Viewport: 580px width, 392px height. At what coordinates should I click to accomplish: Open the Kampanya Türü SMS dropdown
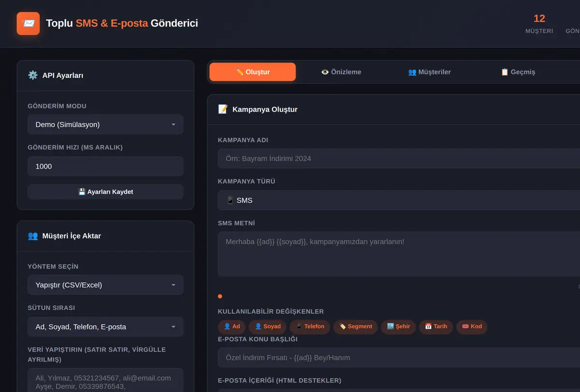point(399,200)
